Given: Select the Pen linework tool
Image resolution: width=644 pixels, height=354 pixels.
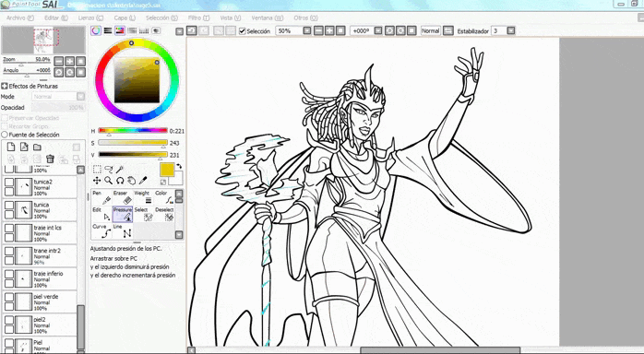Looking at the screenshot, I should [x=101, y=197].
